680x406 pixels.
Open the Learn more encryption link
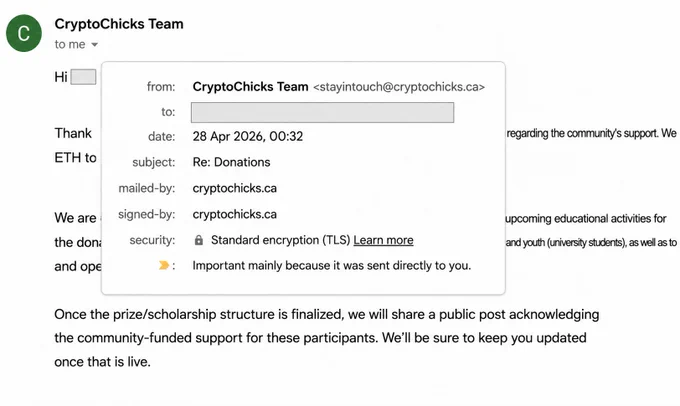coord(383,240)
